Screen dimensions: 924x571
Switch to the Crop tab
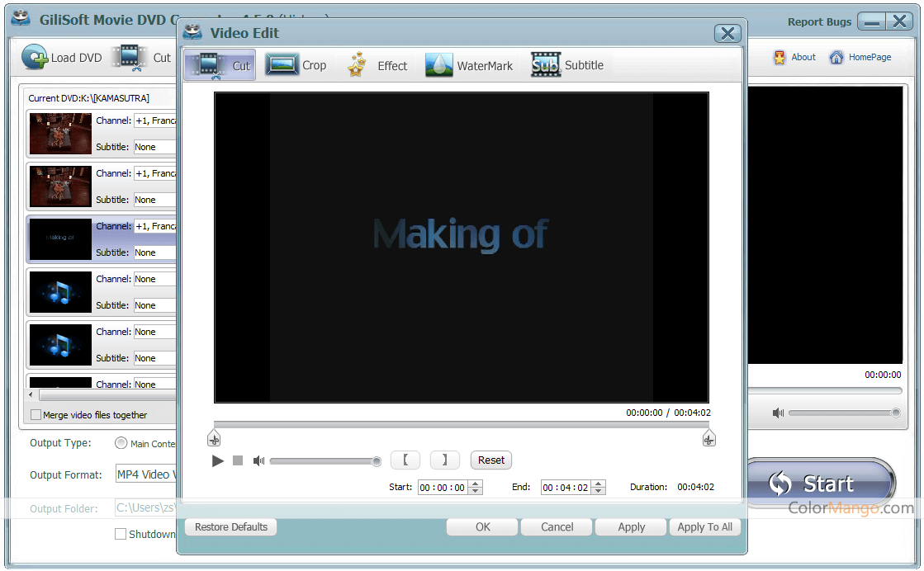click(296, 65)
